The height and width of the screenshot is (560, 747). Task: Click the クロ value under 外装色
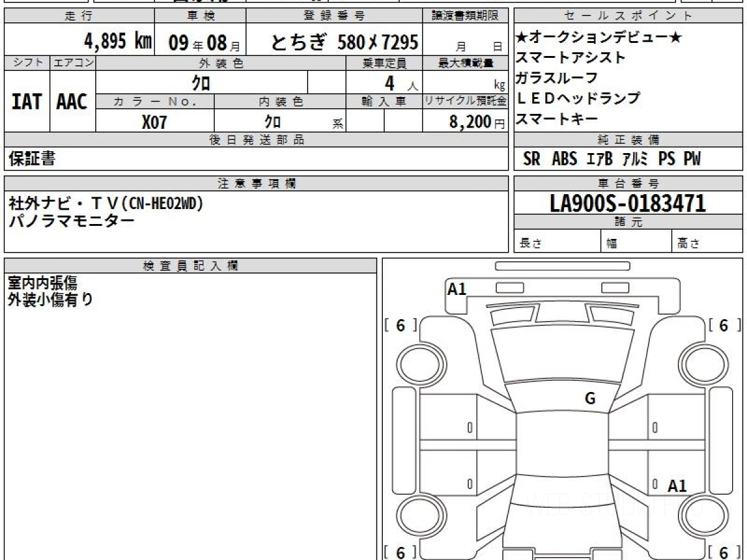click(x=201, y=82)
